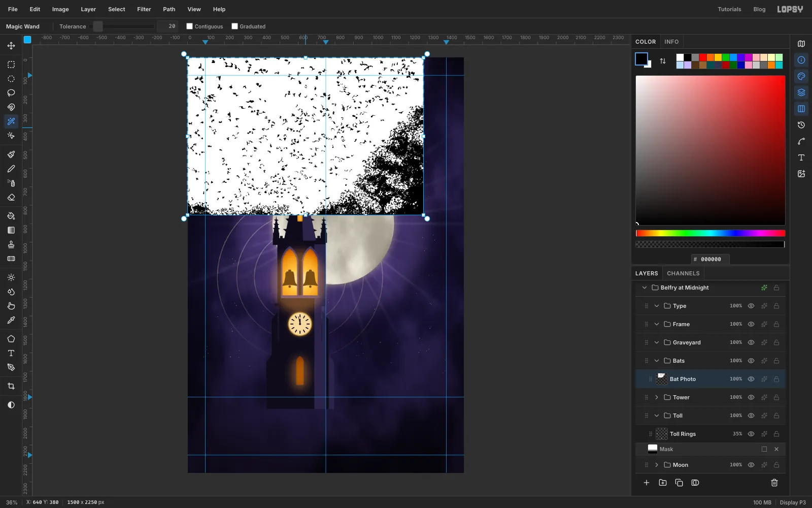This screenshot has width=812, height=508.
Task: Select the Eyedropper tool
Action: click(x=11, y=320)
